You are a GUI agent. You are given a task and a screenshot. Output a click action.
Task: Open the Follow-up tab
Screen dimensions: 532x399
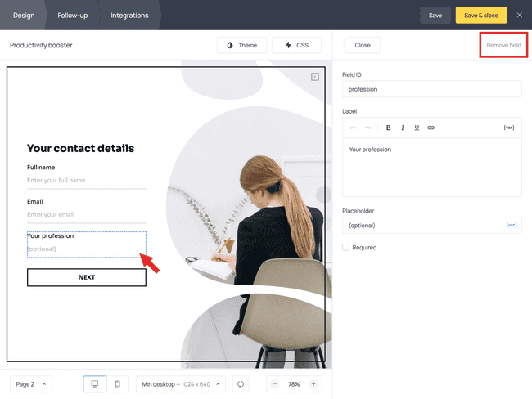pyautogui.click(x=72, y=16)
